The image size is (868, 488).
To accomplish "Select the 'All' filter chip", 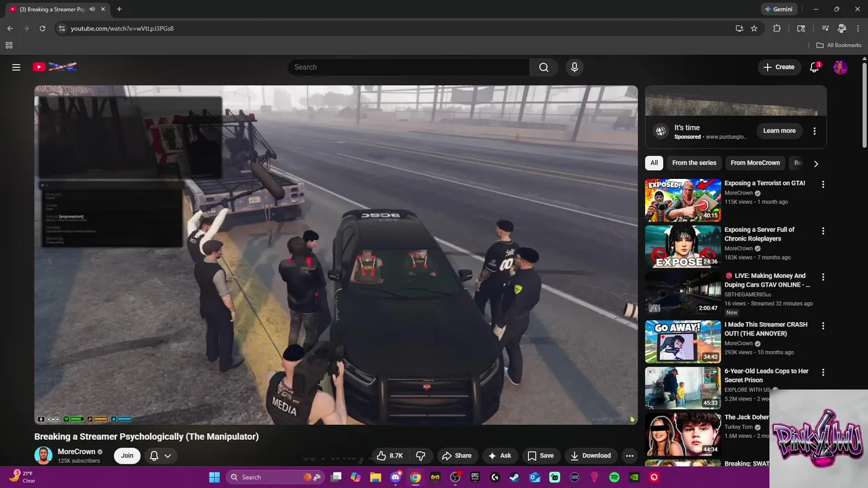I will click(x=654, y=163).
